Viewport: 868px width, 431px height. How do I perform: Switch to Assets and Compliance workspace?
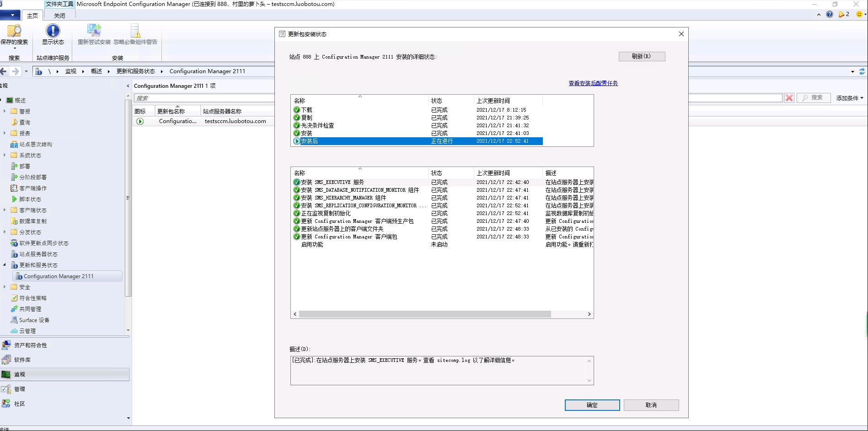coord(64,345)
